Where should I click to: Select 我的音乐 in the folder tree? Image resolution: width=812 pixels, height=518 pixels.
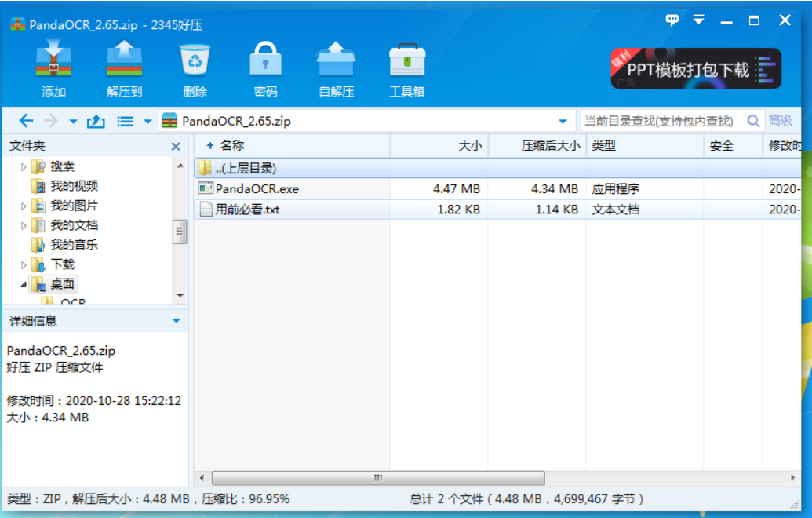[x=74, y=245]
